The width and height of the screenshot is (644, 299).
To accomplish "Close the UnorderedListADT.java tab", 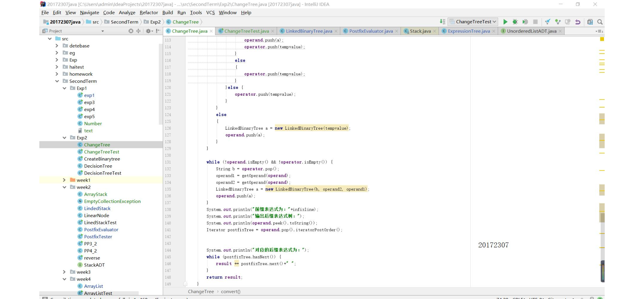I will pos(560,31).
